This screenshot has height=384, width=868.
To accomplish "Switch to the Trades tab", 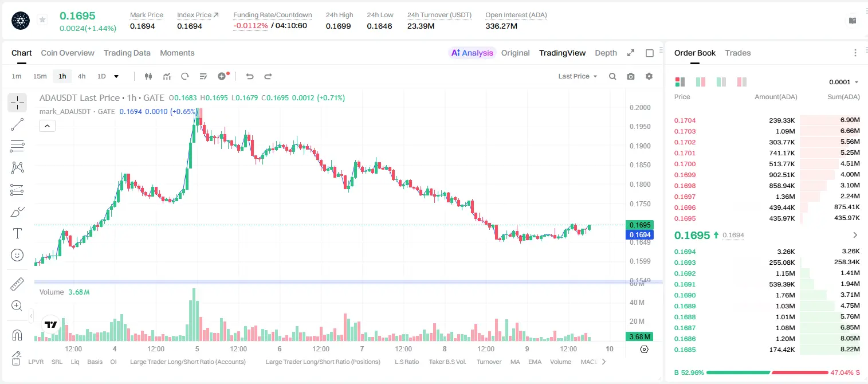I will pos(737,53).
